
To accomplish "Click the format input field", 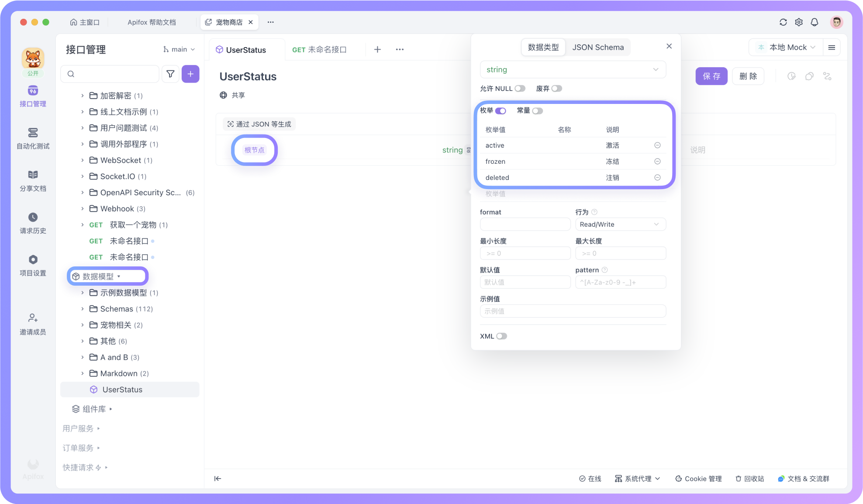I will (525, 224).
